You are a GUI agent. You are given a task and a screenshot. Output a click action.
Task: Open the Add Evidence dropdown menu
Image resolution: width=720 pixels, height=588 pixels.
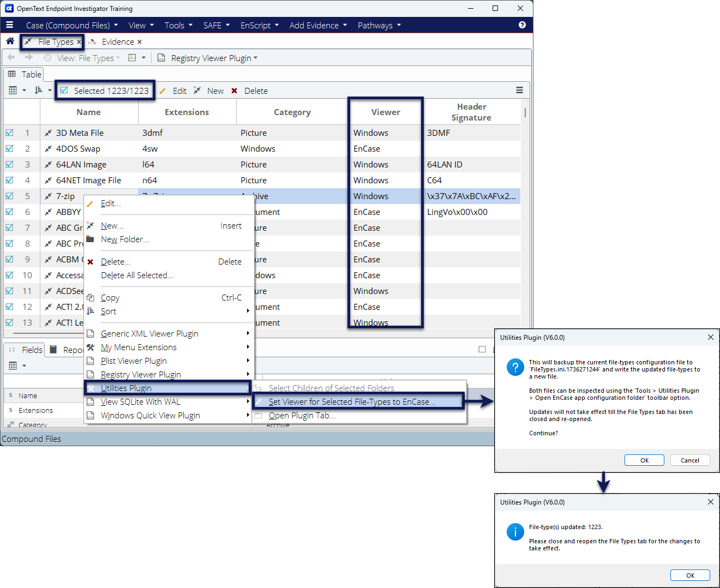tap(318, 25)
